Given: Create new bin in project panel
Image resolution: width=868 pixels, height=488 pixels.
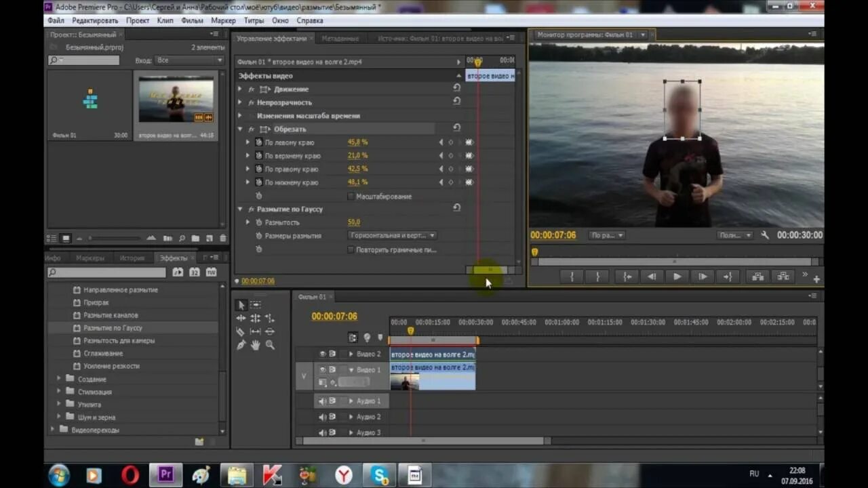Looking at the screenshot, I should (195, 239).
